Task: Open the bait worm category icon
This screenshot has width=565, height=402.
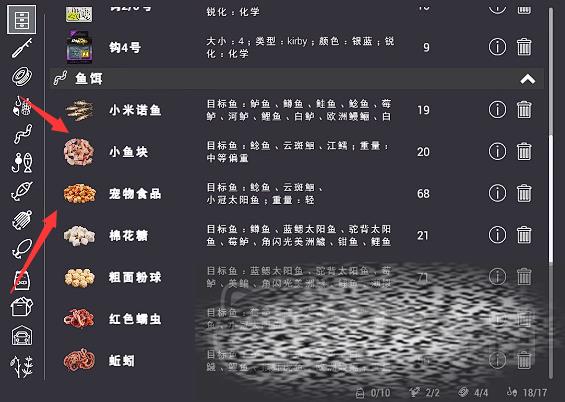Action: (23, 134)
